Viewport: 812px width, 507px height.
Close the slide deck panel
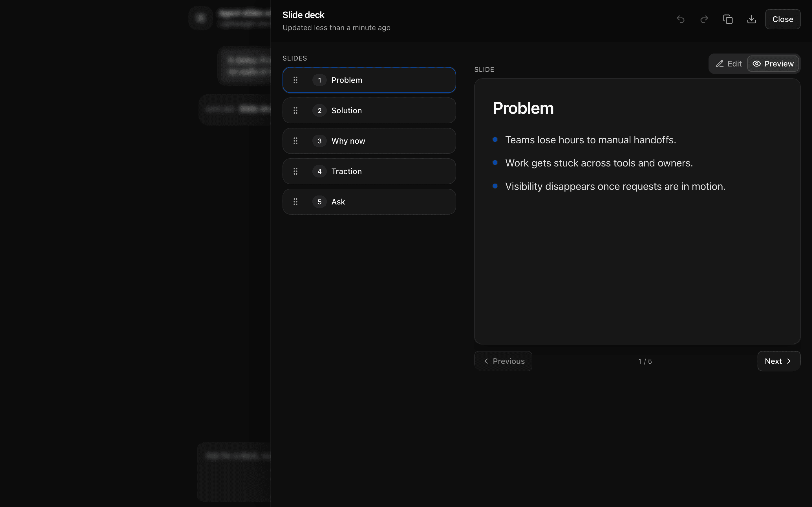tap(782, 19)
